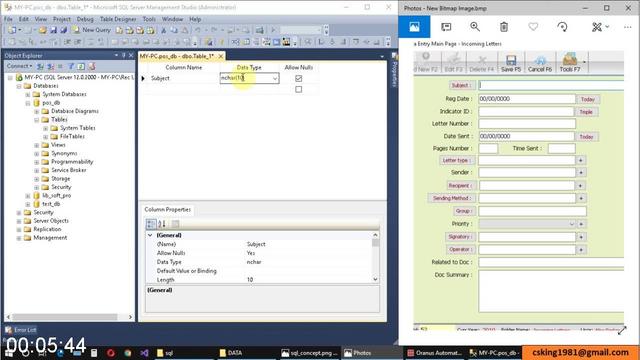The height and width of the screenshot is (360, 640).
Task: Open the See more ellipsis in Photos
Action: [628, 27]
